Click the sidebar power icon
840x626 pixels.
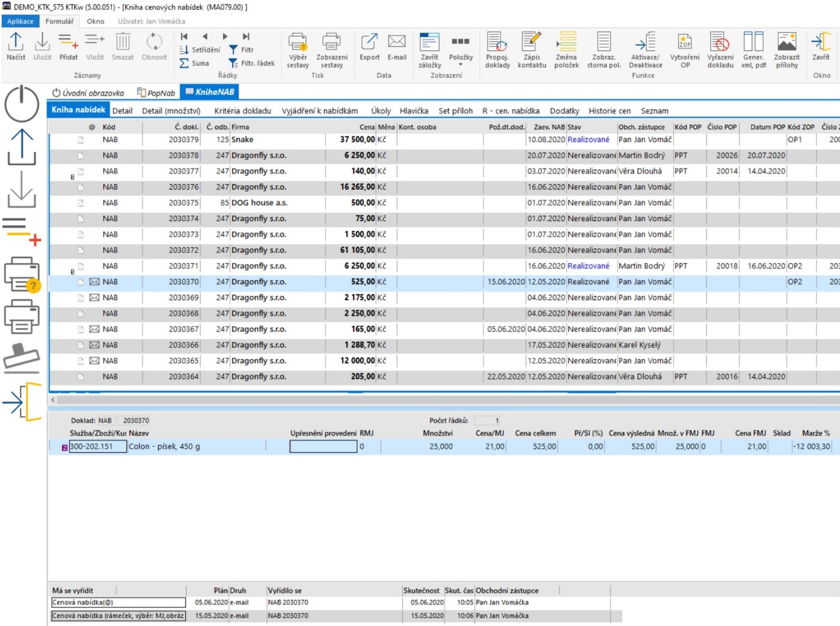[22, 104]
